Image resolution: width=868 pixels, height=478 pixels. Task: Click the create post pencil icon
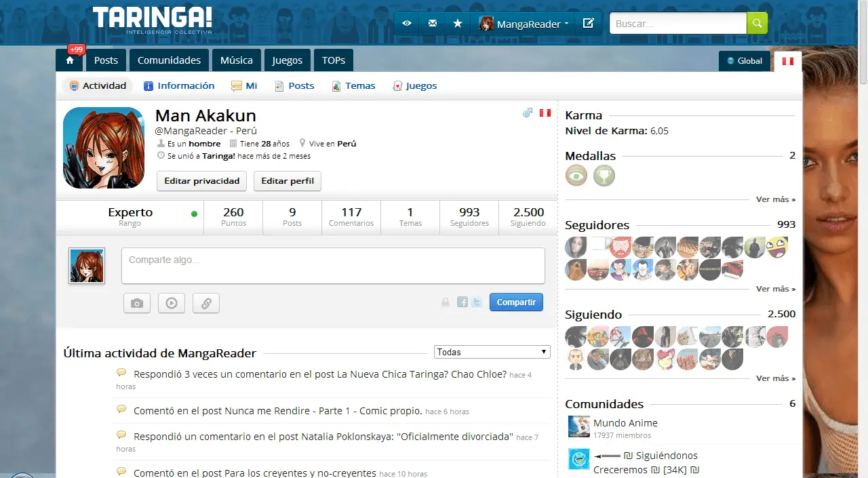589,24
